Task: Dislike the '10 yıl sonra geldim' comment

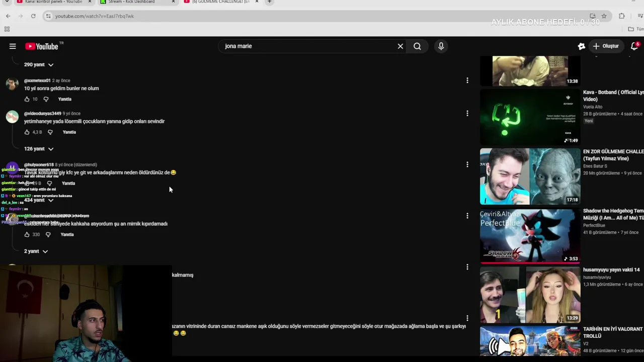Action: [x=46, y=99]
